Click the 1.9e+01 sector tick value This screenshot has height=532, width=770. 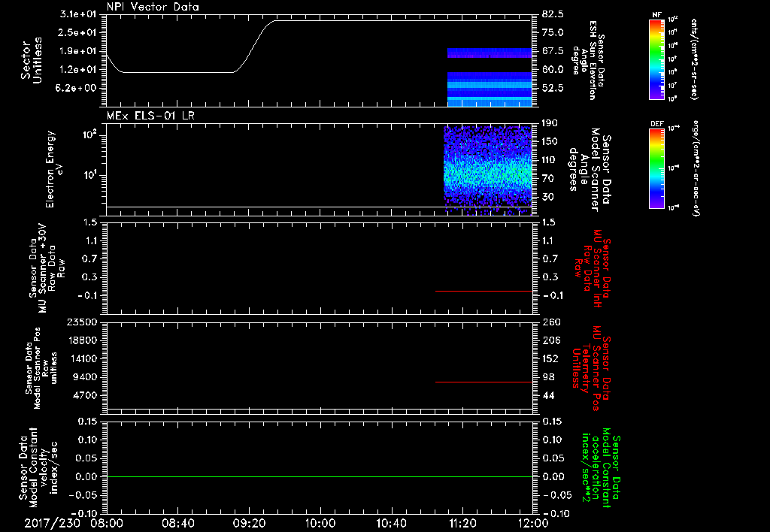tap(78, 51)
